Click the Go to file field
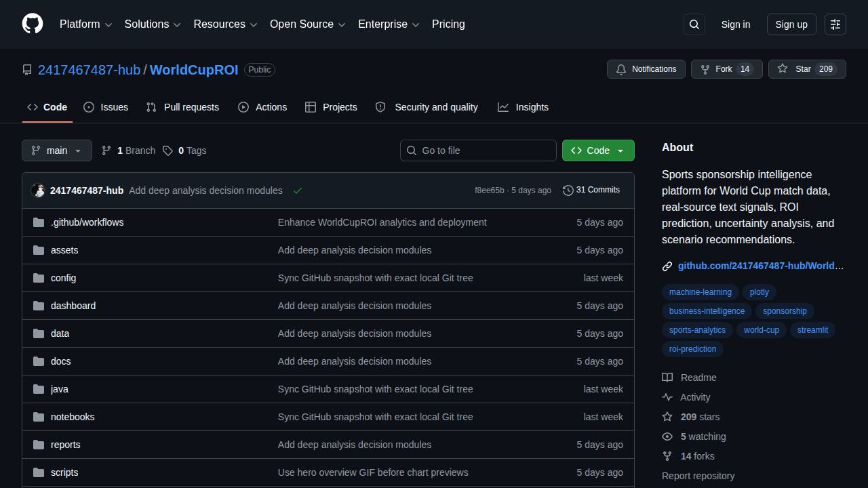 pos(478,150)
